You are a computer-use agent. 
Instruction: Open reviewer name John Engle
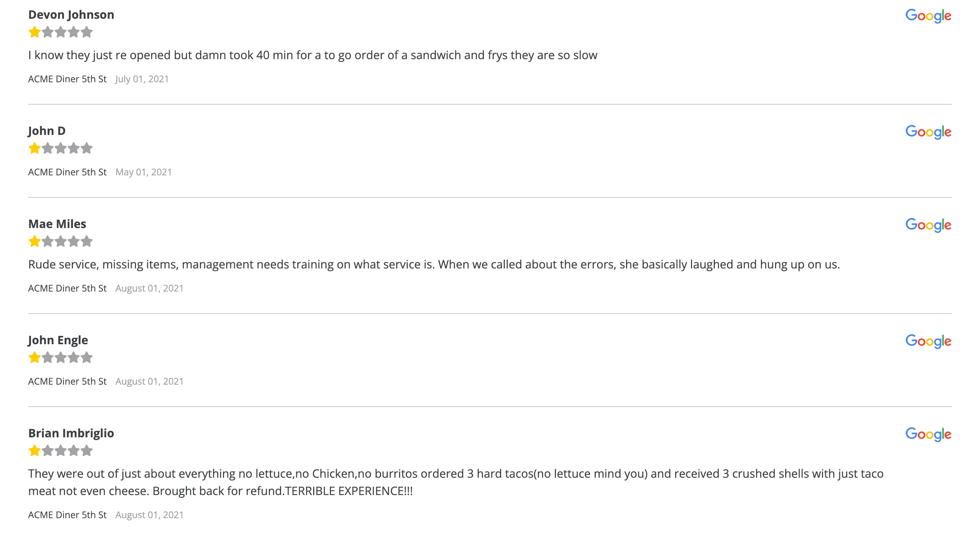point(58,340)
